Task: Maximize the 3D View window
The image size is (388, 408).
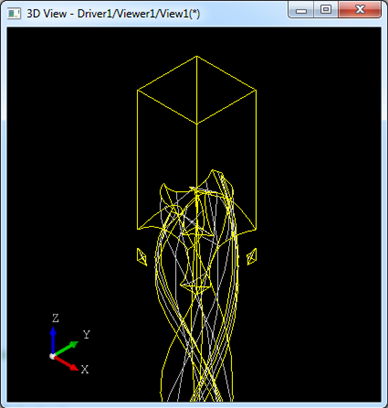Action: pyautogui.click(x=326, y=10)
